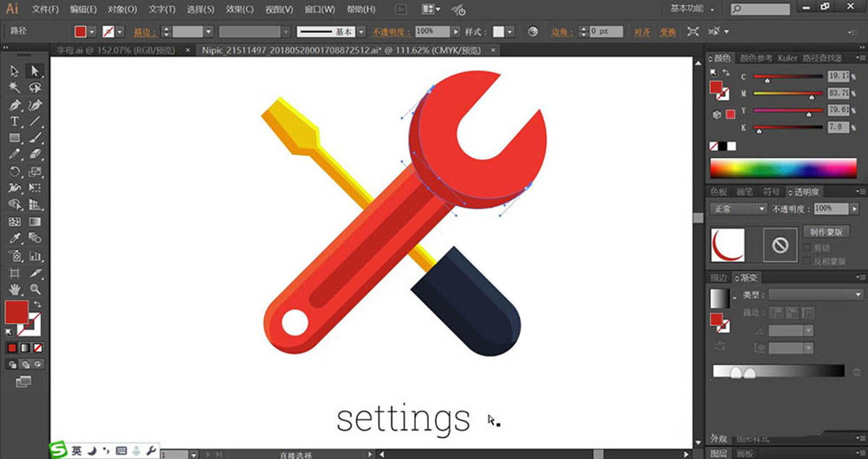Select the Paintbrush tool
Screen dimensions: 868x459
coord(34,138)
